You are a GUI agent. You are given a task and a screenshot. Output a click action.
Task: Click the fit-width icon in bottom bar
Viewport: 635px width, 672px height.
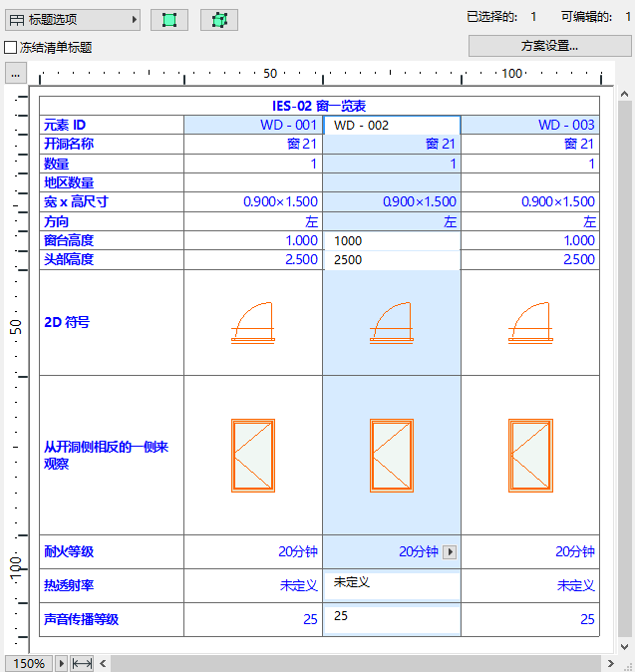[82, 664]
